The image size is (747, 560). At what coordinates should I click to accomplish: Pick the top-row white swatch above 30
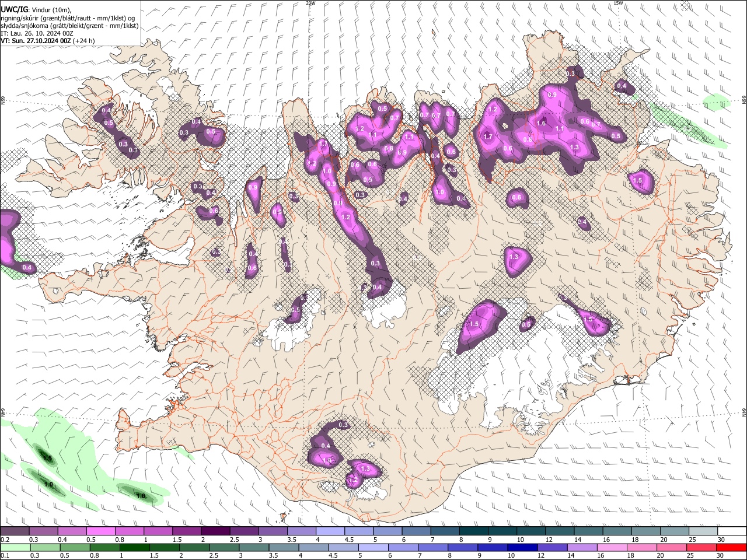click(732, 531)
